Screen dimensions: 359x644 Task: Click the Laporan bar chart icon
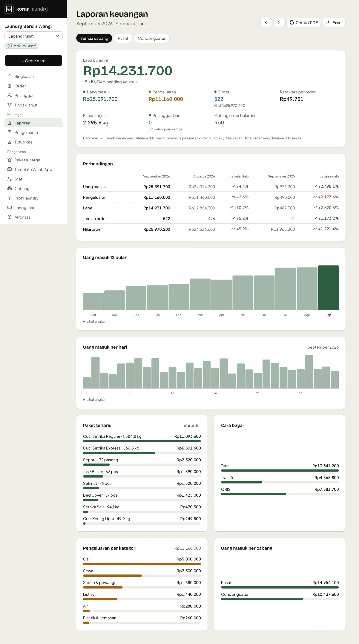[x=10, y=123]
